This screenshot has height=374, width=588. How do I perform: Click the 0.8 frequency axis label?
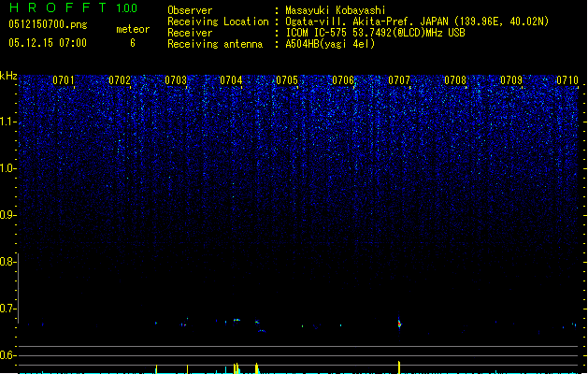coord(7,262)
